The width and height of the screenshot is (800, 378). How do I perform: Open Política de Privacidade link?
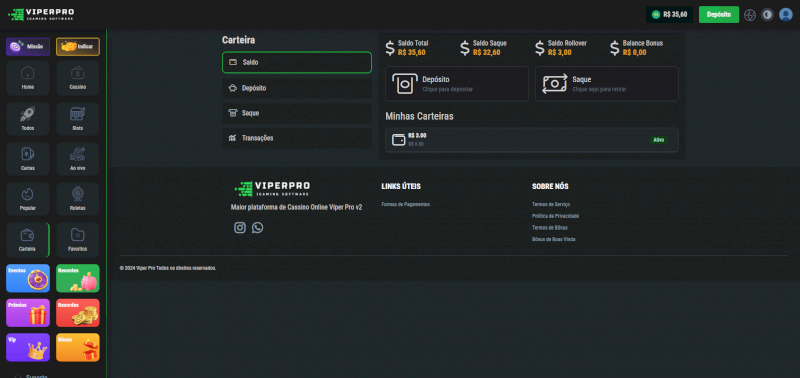pyautogui.click(x=556, y=216)
